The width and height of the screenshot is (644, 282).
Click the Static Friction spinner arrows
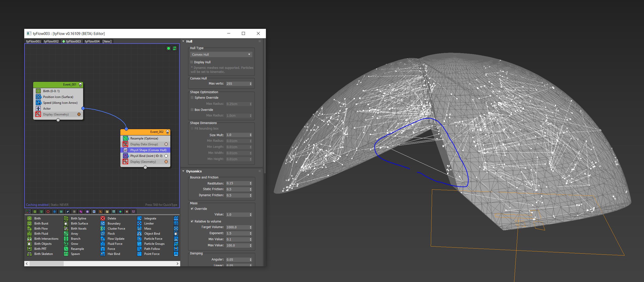point(250,189)
